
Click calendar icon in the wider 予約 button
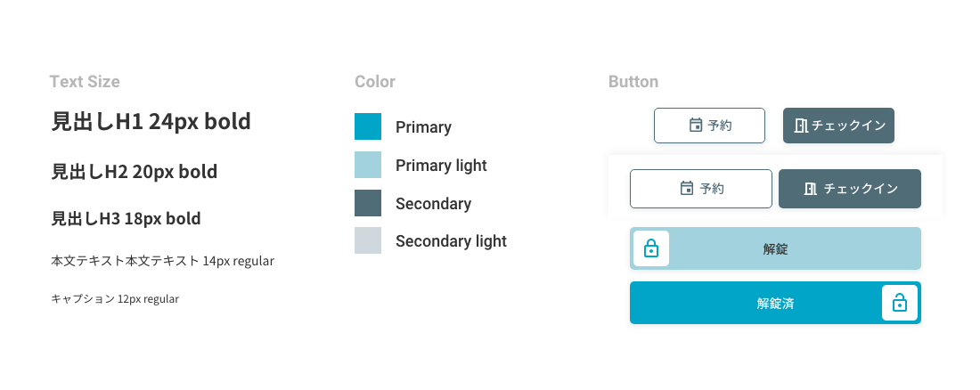pyautogui.click(x=686, y=189)
